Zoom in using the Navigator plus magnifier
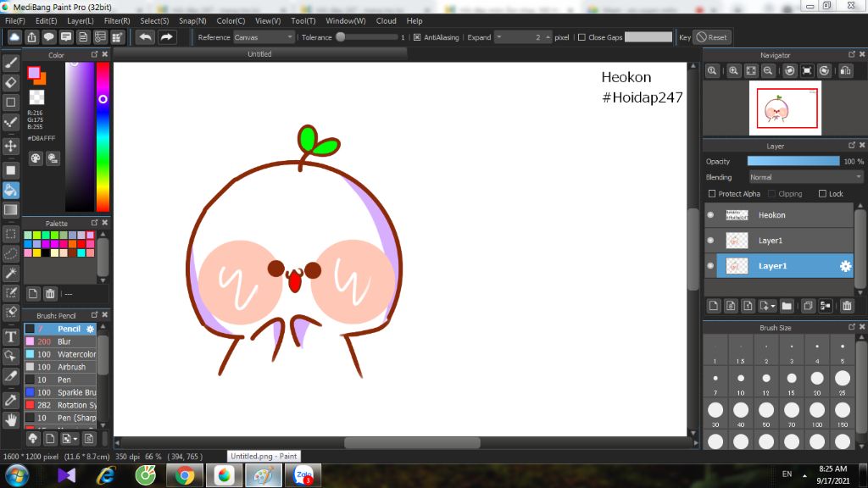Screen dimensions: 868x488 (733, 71)
